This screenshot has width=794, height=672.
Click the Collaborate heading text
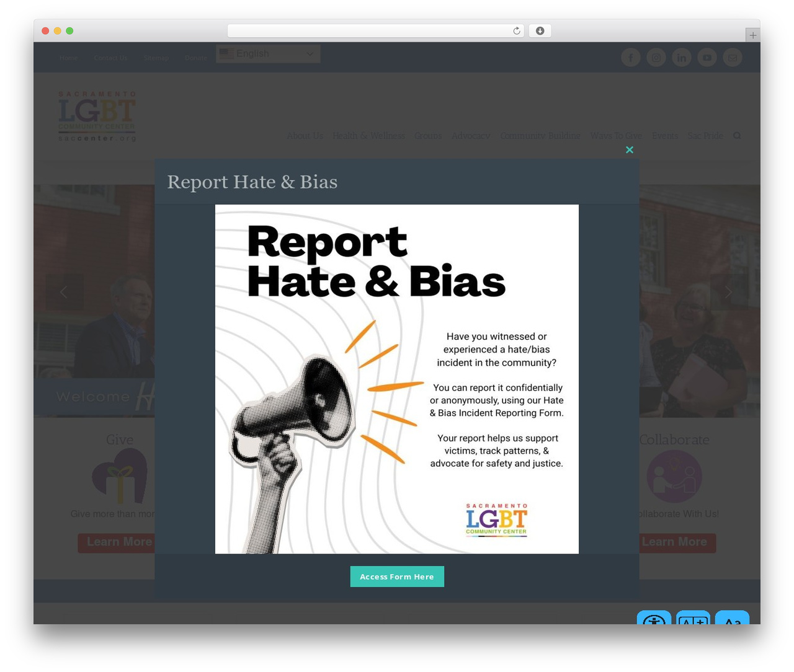click(x=674, y=440)
